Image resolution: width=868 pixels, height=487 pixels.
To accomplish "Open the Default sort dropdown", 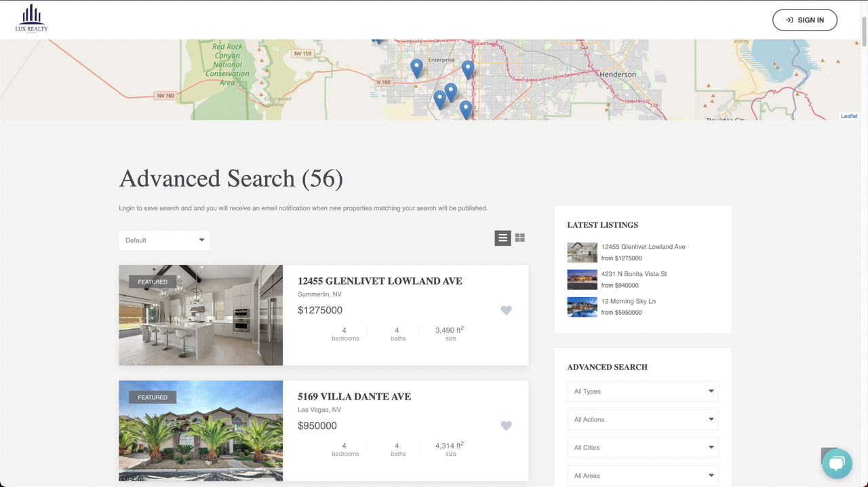I will [164, 240].
